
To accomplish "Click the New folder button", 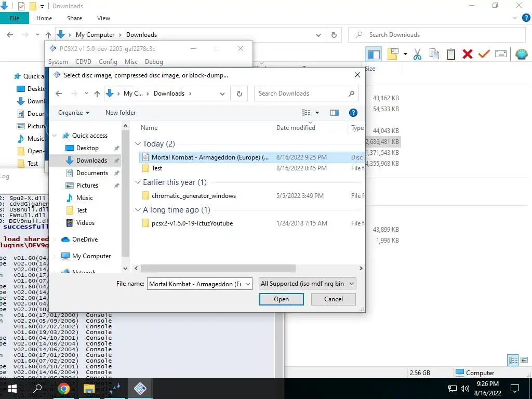I will [121, 113].
